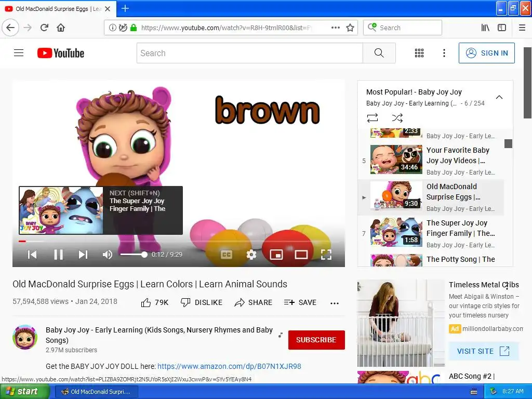The height and width of the screenshot is (399, 532).
Task: Go back to previous page in browser
Action: (10, 28)
